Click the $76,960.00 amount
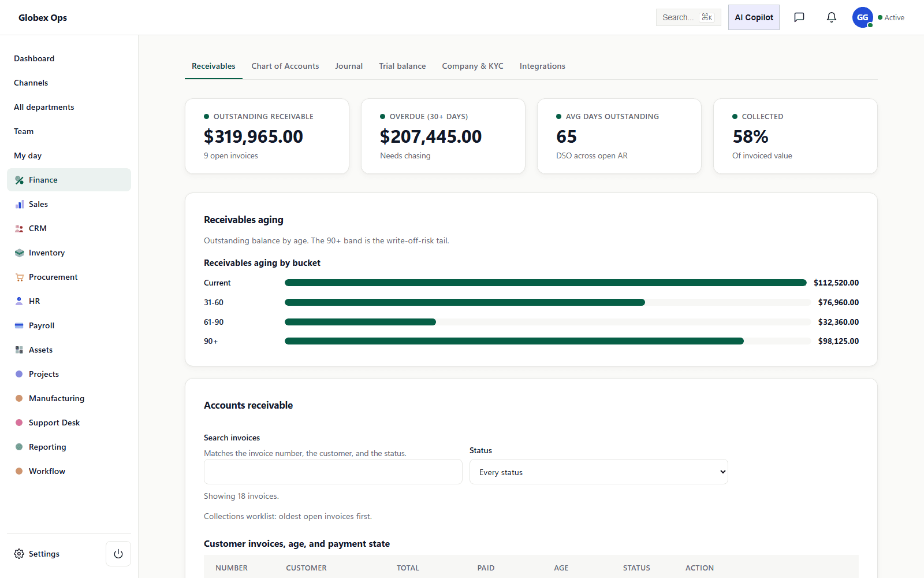924x578 pixels. (x=839, y=302)
